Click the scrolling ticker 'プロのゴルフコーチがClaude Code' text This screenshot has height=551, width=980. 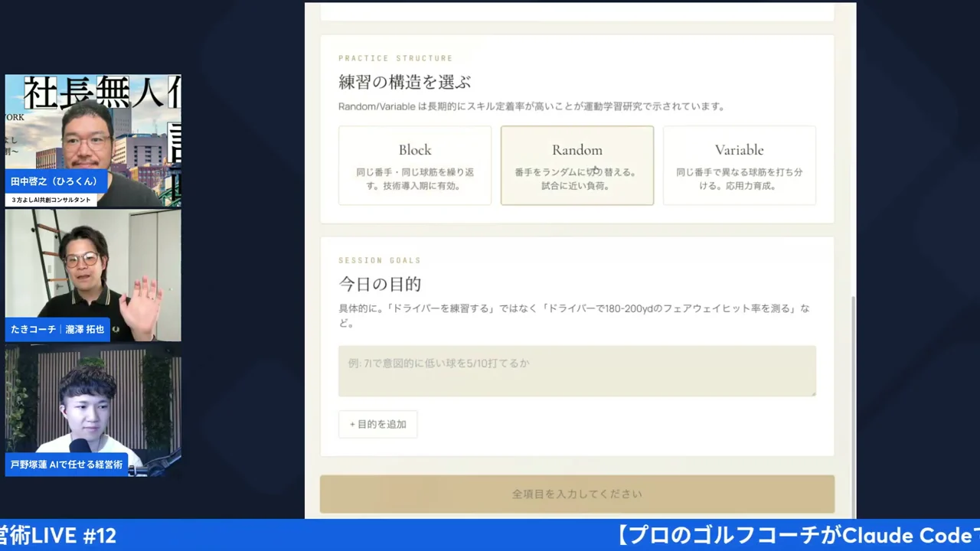799,536
